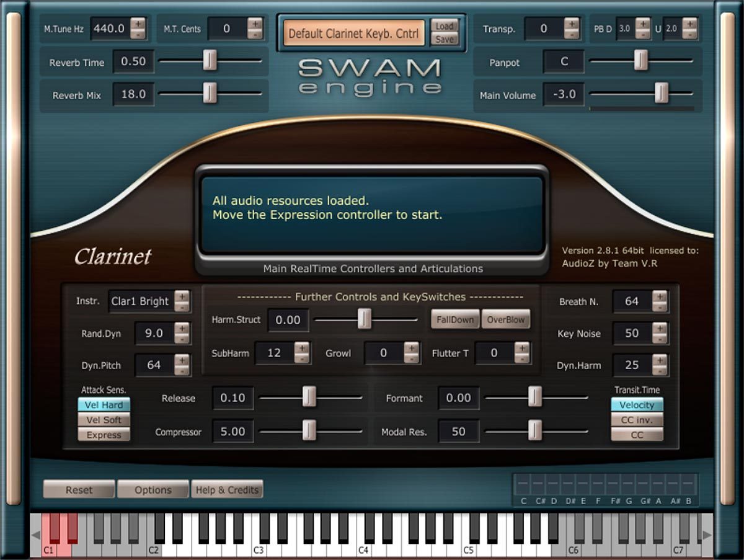Select Vel Soft attack sensitivity
This screenshot has width=744, height=560.
point(104,420)
